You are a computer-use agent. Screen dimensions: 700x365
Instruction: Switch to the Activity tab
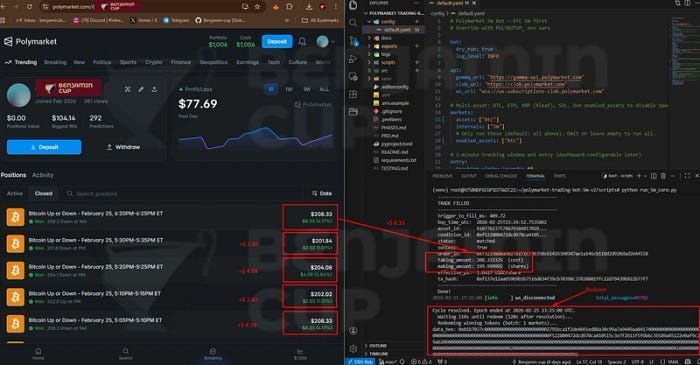pos(42,175)
